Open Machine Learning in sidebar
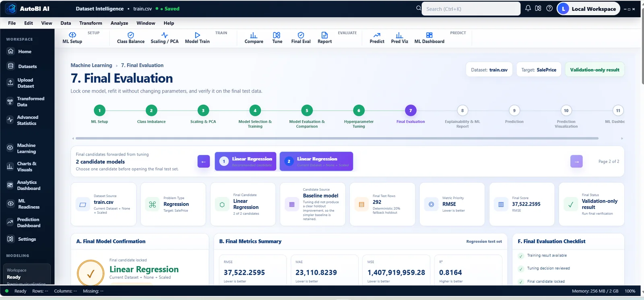Viewport: 644px width, 300px height. (27, 148)
